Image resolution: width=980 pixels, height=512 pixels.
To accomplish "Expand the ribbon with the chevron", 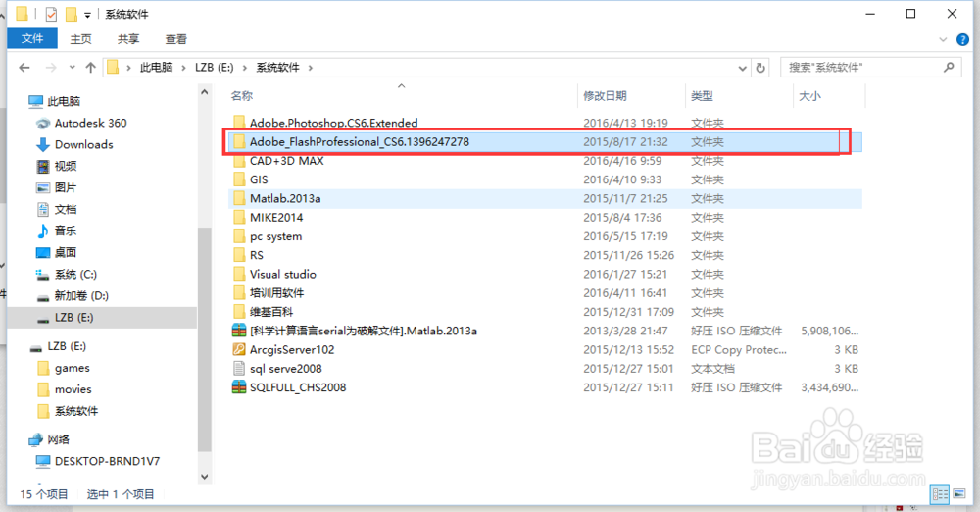I will point(943,39).
